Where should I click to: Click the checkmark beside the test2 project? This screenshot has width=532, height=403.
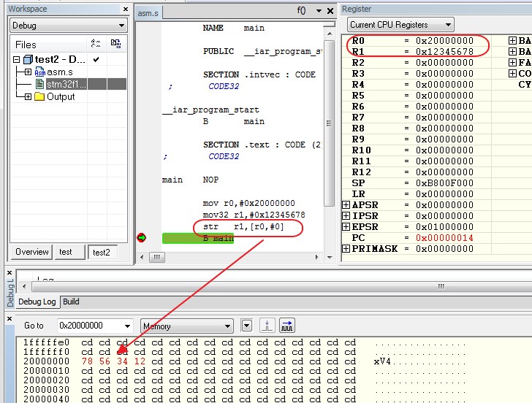coord(96,60)
